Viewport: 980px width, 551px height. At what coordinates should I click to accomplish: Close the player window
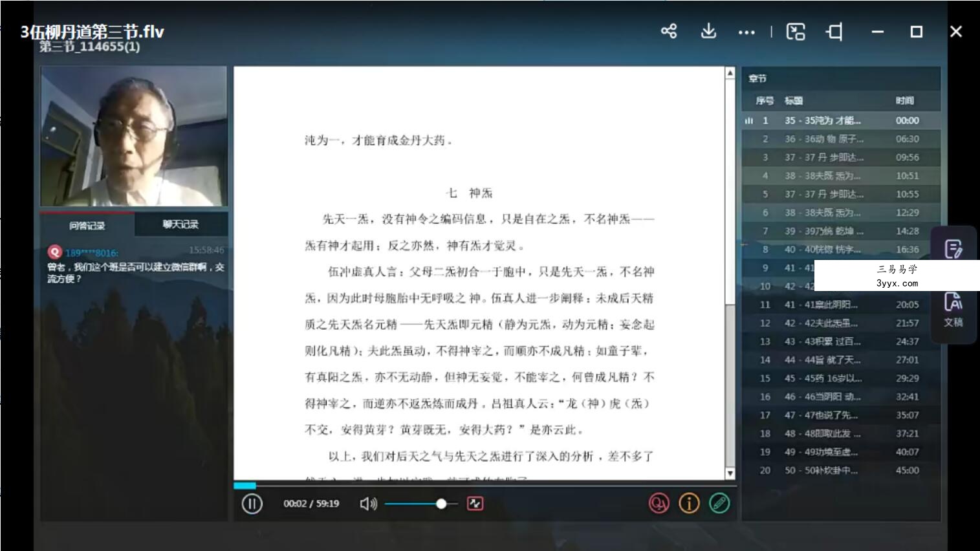pos(956,31)
